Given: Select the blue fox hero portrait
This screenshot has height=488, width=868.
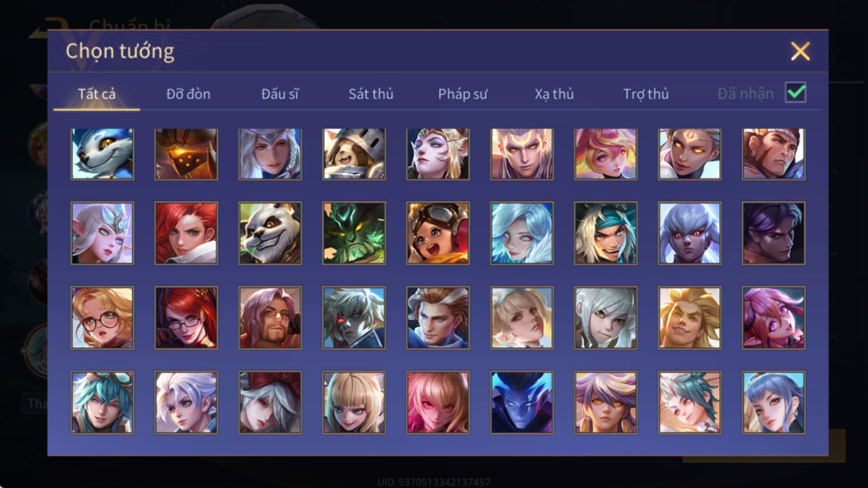Looking at the screenshot, I should 102,153.
